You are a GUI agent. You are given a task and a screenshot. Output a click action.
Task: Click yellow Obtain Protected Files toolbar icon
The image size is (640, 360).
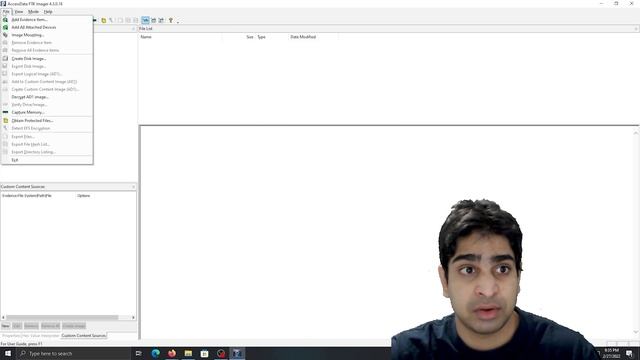point(104,20)
